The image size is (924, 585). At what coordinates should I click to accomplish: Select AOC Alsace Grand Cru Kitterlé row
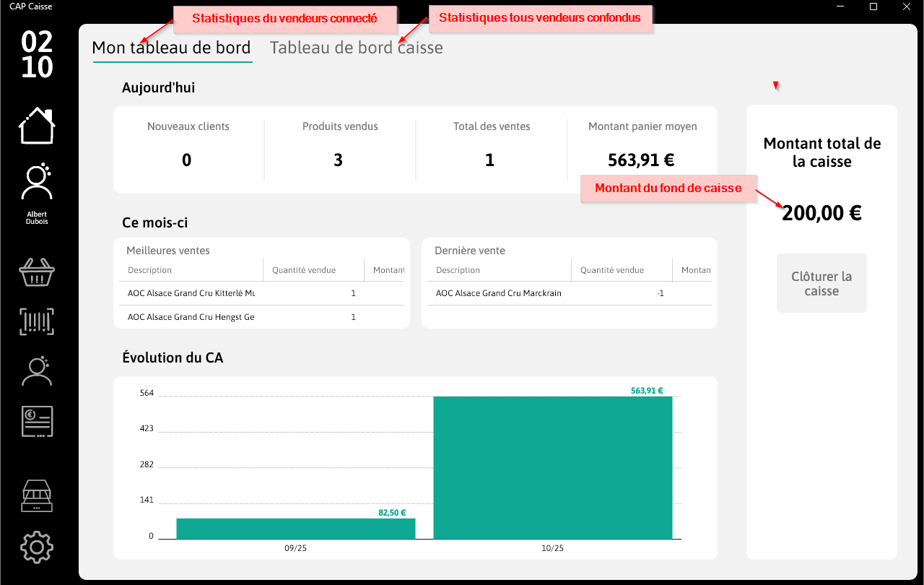pos(261,293)
